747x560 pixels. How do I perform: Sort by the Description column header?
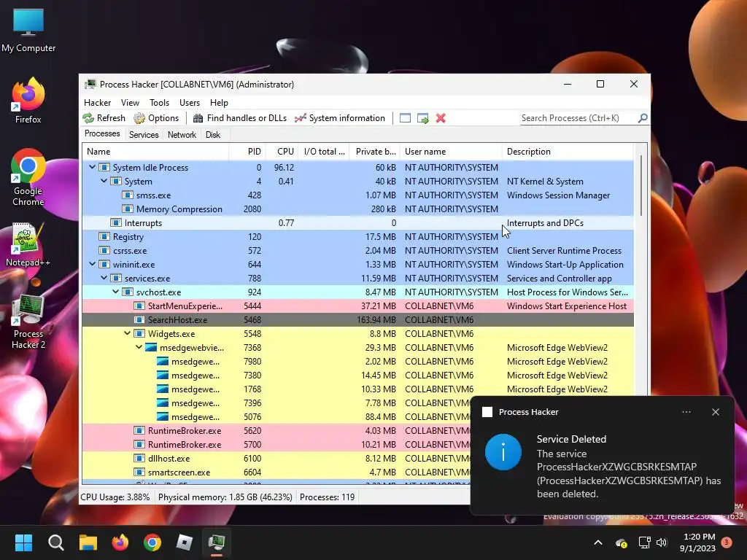[568, 152]
